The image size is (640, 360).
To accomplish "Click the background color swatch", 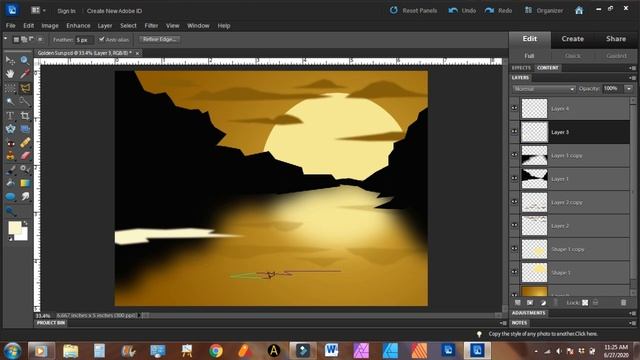I will (23, 235).
